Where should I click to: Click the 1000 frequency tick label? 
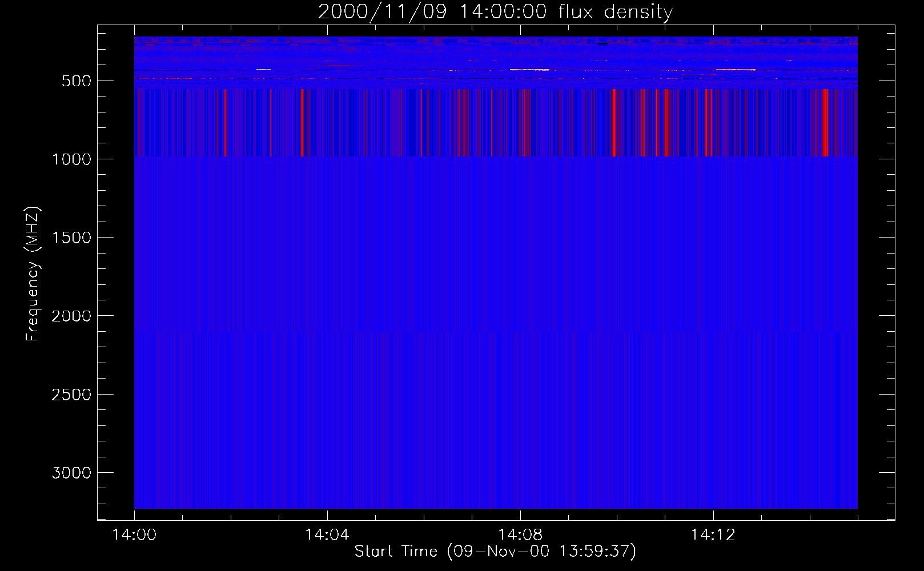pos(71,159)
